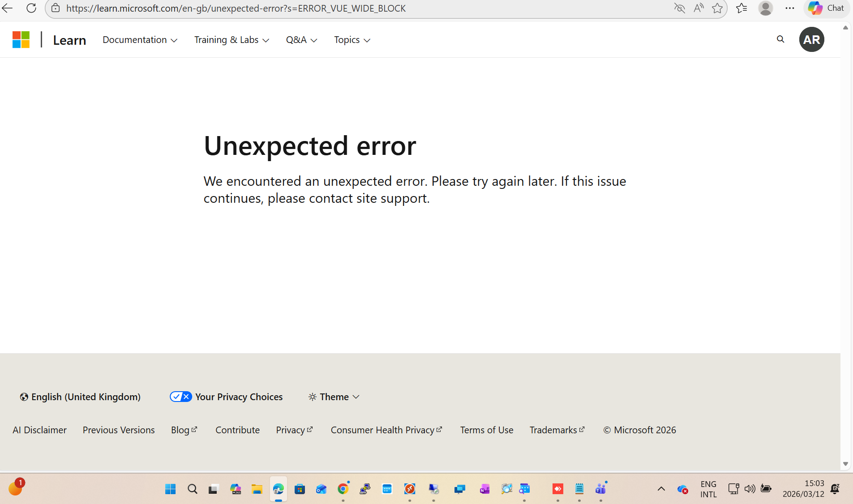Open the site information lock icon

pyautogui.click(x=56, y=8)
